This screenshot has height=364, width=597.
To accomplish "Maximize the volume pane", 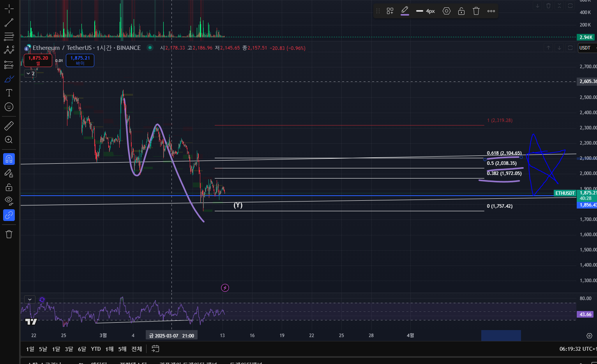I will pyautogui.click(x=570, y=5).
